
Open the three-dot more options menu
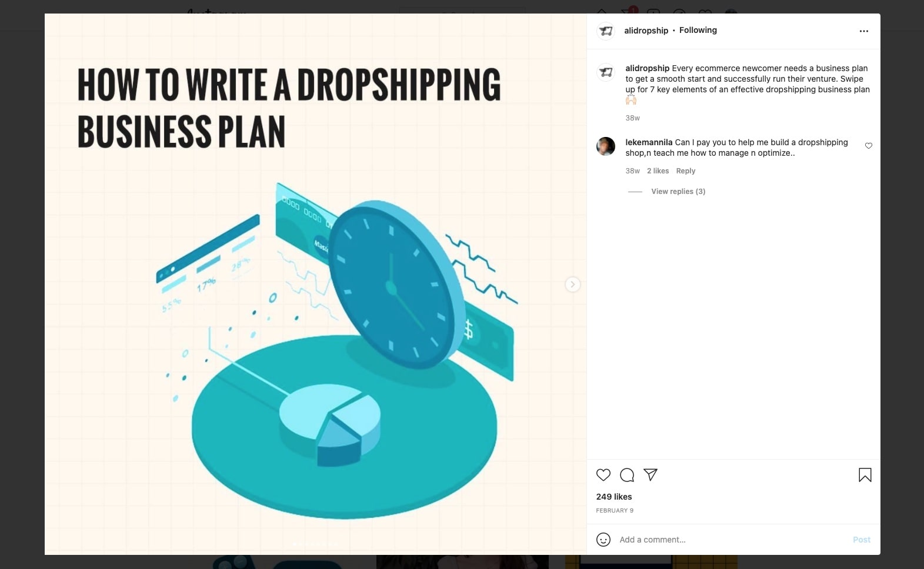pos(864,31)
